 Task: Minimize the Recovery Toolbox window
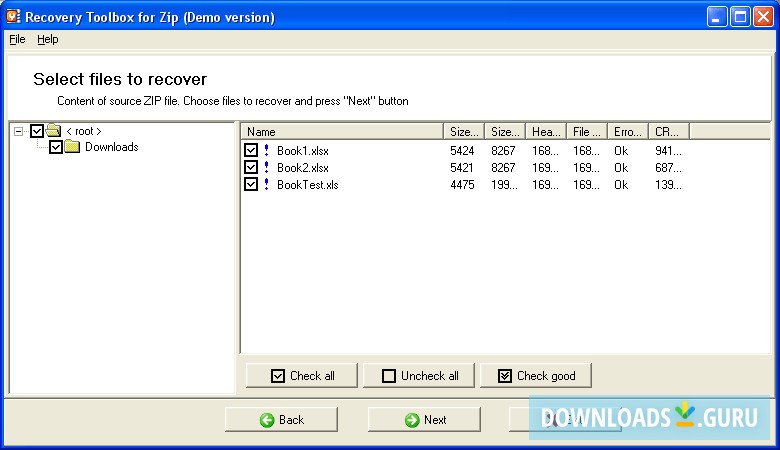pos(716,17)
